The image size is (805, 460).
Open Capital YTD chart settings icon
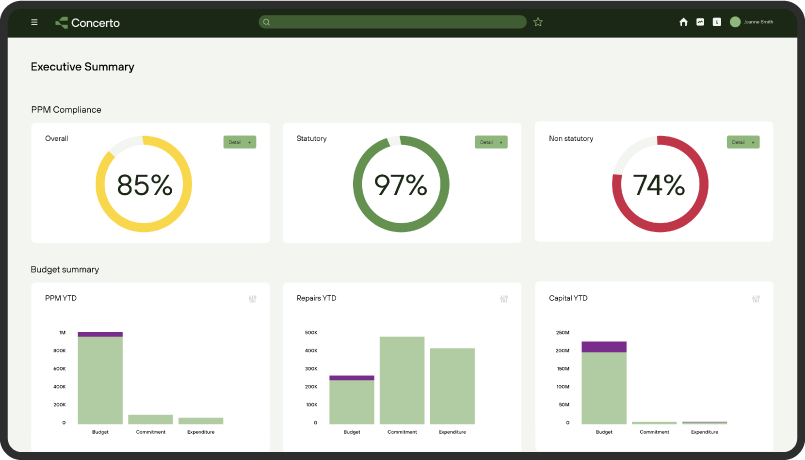coord(756,299)
